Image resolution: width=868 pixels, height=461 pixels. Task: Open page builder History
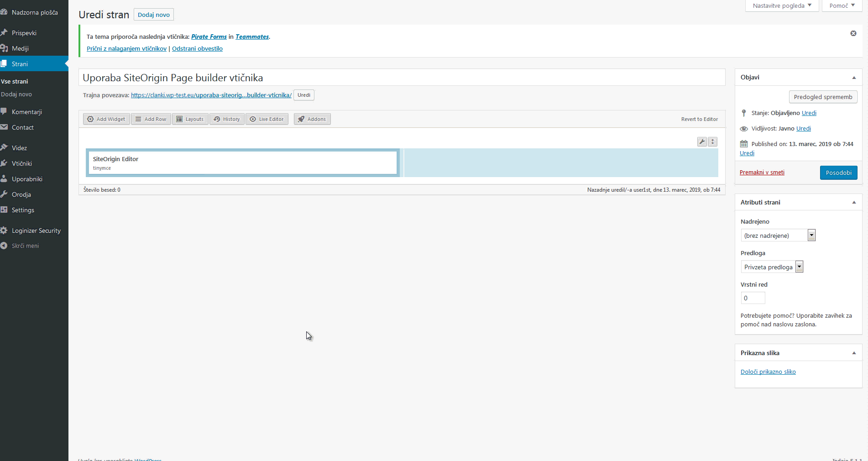click(227, 119)
